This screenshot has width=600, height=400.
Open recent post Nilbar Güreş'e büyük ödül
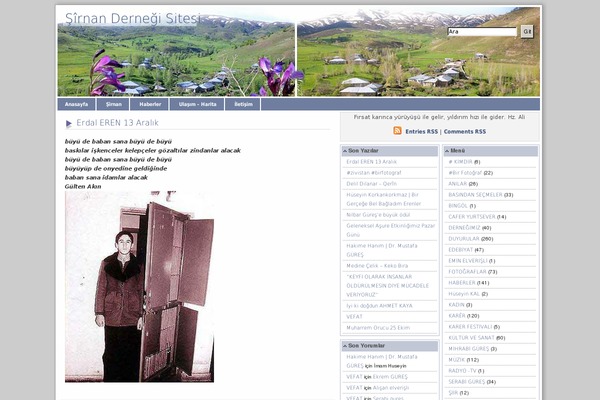point(378,215)
